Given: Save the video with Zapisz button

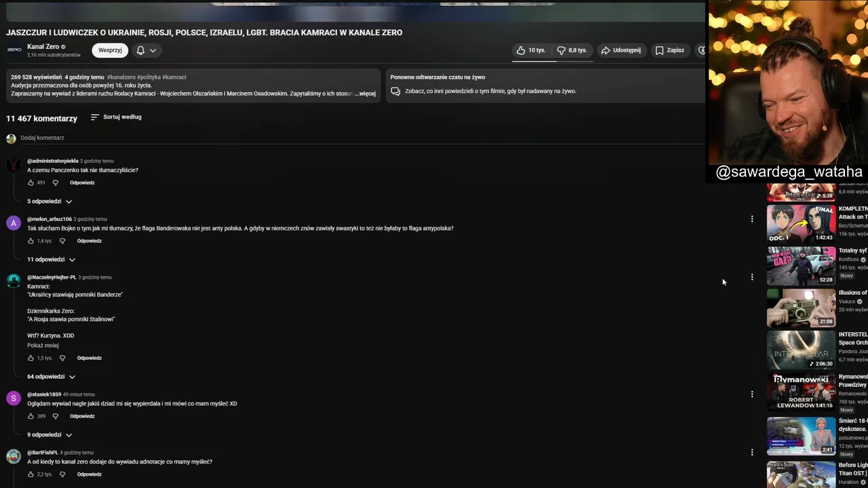Looking at the screenshot, I should pyautogui.click(x=669, y=50).
